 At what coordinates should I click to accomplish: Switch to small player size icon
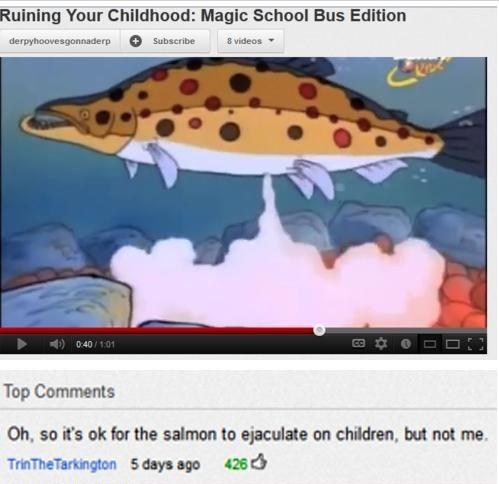point(430,344)
